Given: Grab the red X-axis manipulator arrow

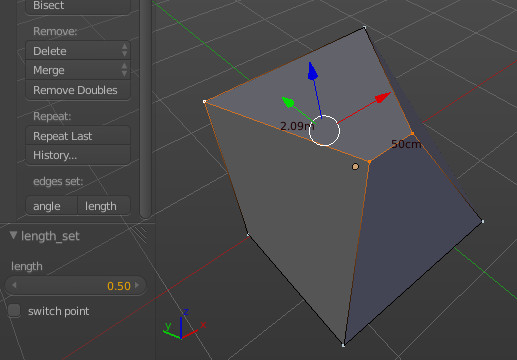Looking at the screenshot, I should pyautogui.click(x=383, y=97).
